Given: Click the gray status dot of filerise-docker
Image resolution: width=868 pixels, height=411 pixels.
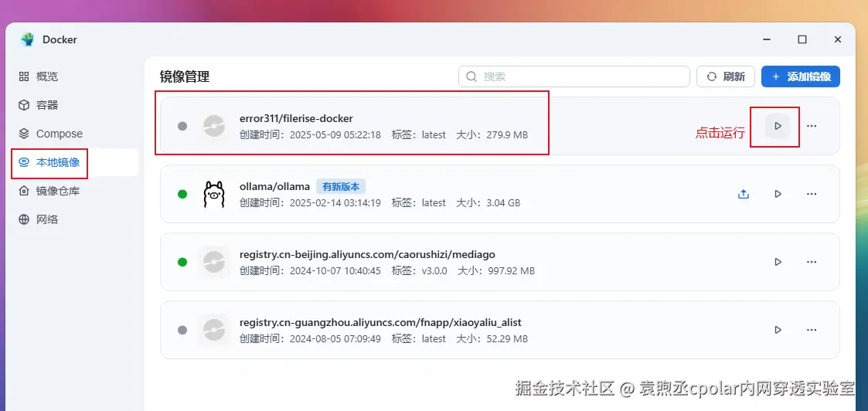Looking at the screenshot, I should tap(182, 126).
